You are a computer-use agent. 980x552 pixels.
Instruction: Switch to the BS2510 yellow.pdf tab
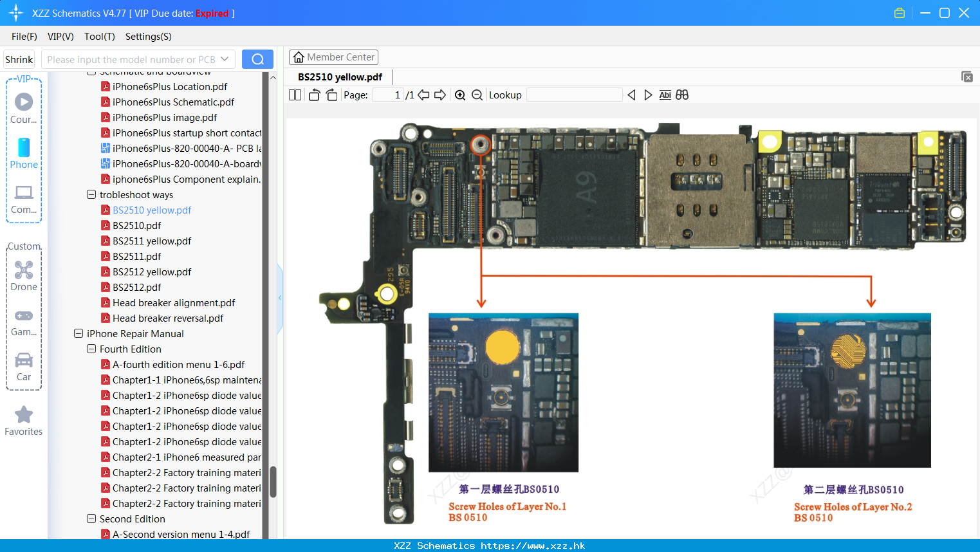pyautogui.click(x=340, y=77)
